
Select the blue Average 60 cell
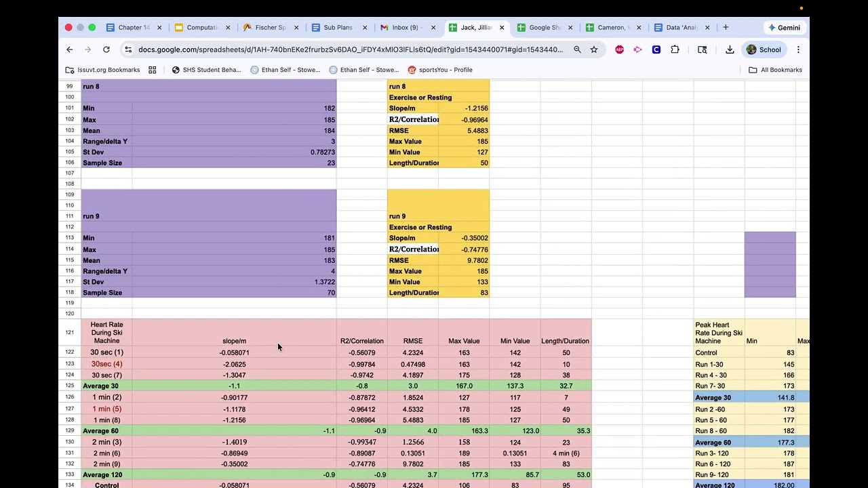coord(719,442)
